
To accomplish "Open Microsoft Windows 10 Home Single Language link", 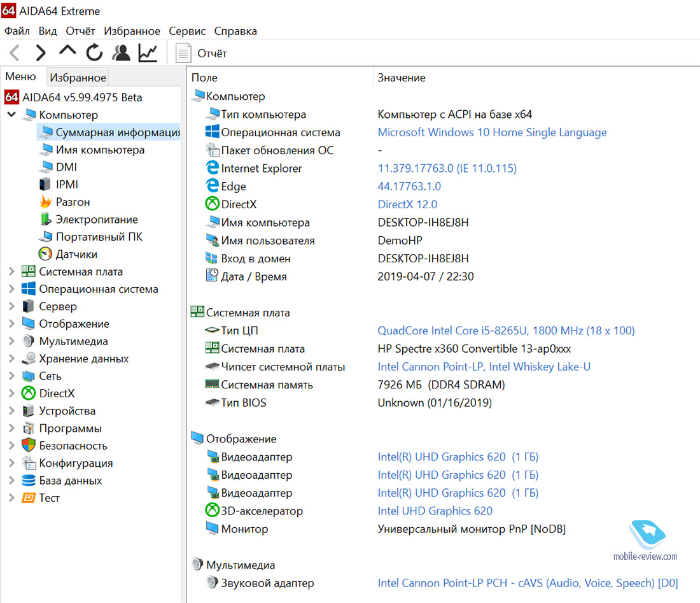I will point(492,132).
